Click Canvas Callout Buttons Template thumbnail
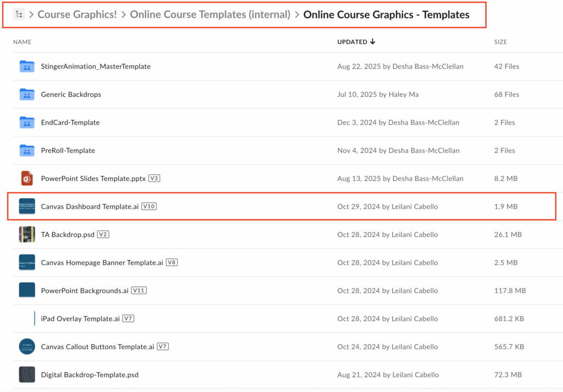Image resolution: width=563 pixels, height=392 pixels. [x=27, y=347]
